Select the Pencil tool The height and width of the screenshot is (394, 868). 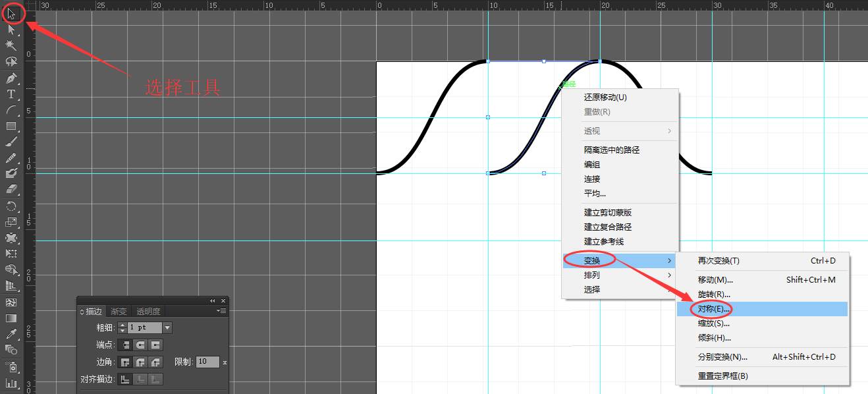tap(11, 158)
